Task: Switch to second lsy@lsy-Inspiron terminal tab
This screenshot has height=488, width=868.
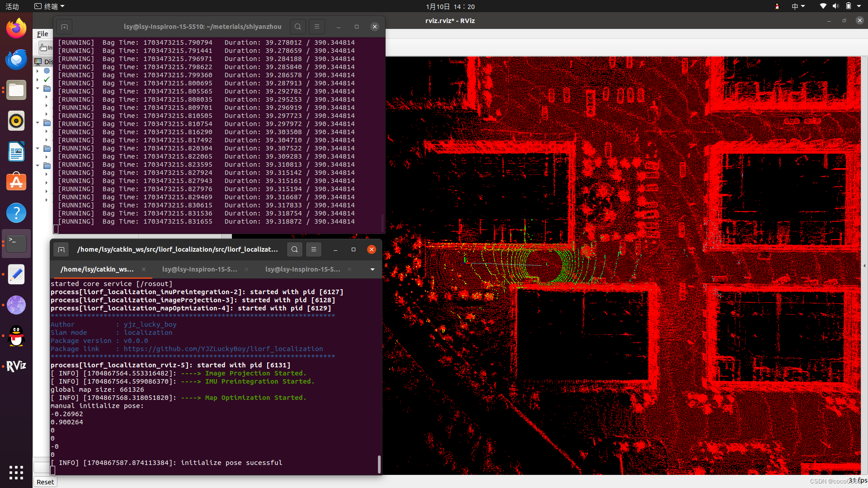Action: pos(302,269)
